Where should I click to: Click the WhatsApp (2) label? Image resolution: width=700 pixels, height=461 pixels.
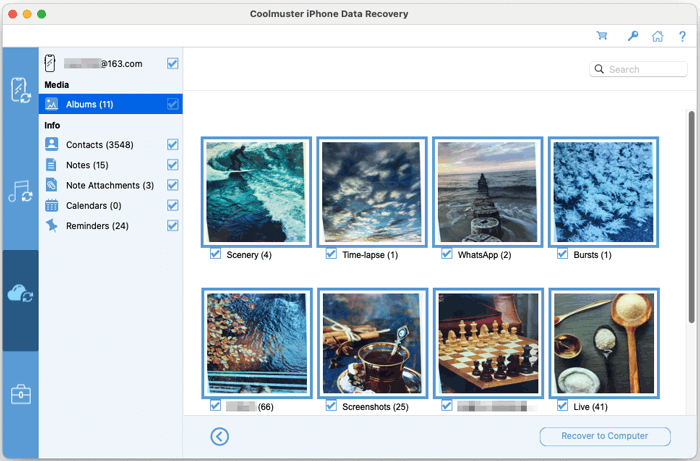click(x=484, y=255)
